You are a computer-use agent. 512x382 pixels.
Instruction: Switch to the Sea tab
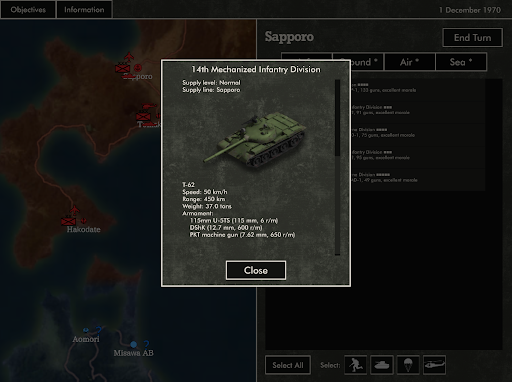[x=461, y=62]
